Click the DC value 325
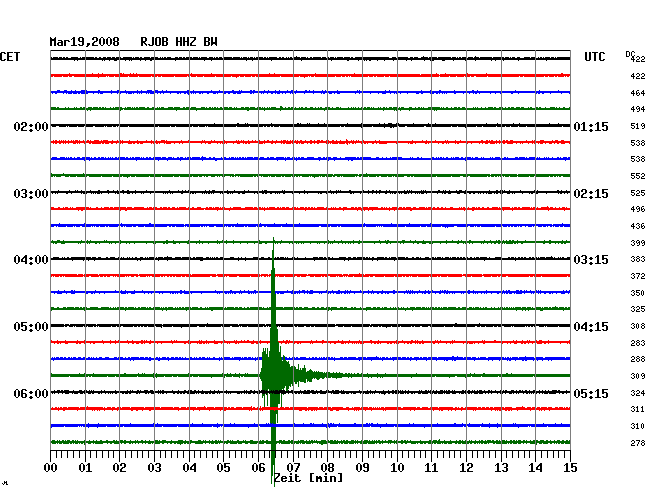 tap(638, 309)
